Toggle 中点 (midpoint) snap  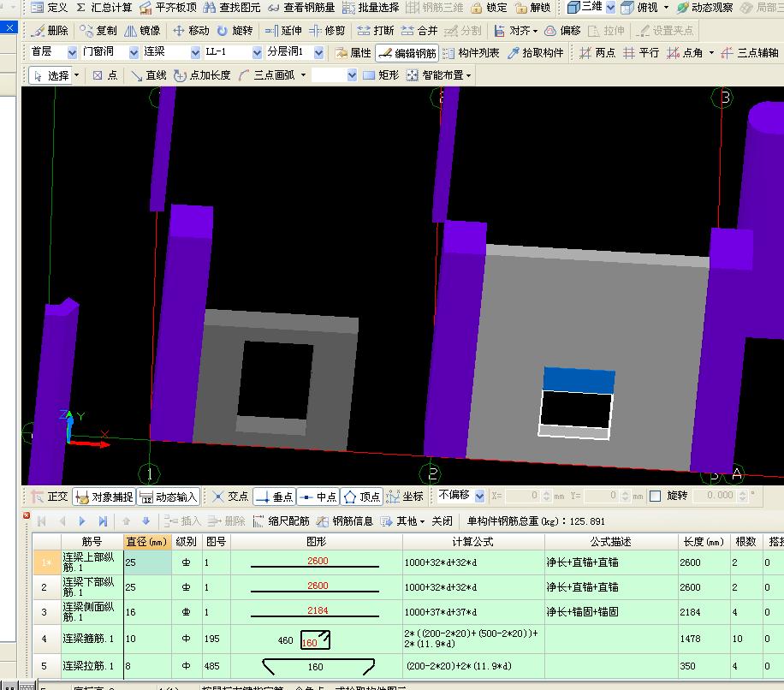(318, 497)
